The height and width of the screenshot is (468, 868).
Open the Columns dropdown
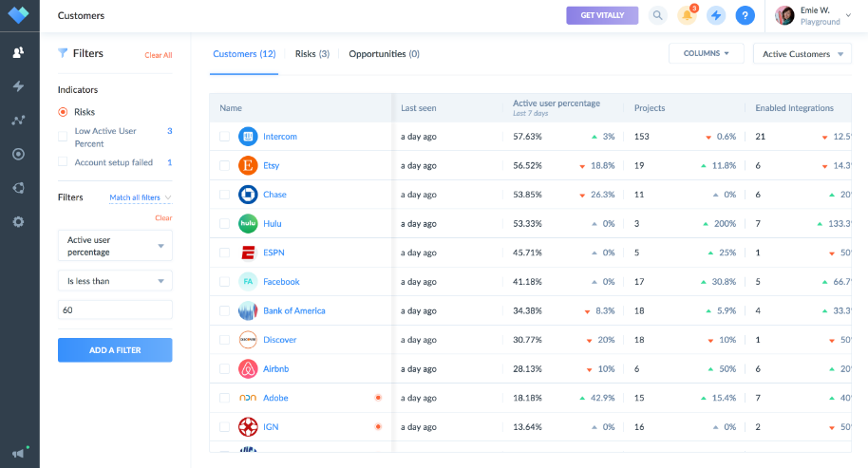[x=707, y=54]
